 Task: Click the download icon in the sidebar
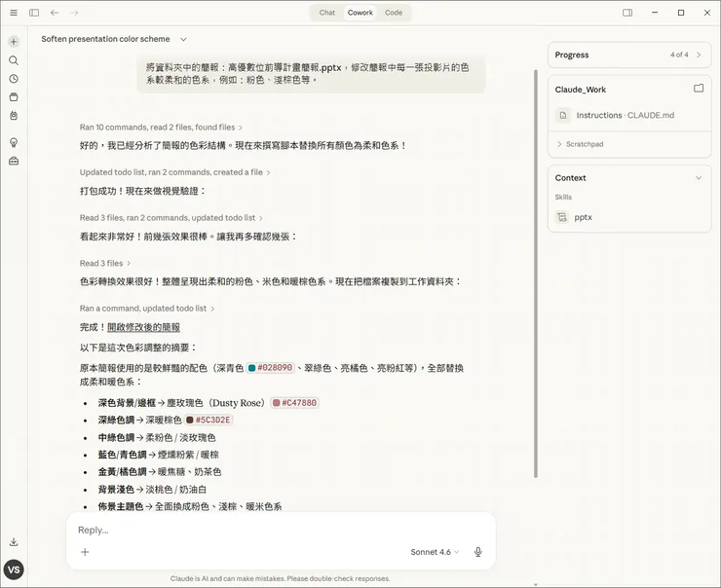(x=14, y=542)
